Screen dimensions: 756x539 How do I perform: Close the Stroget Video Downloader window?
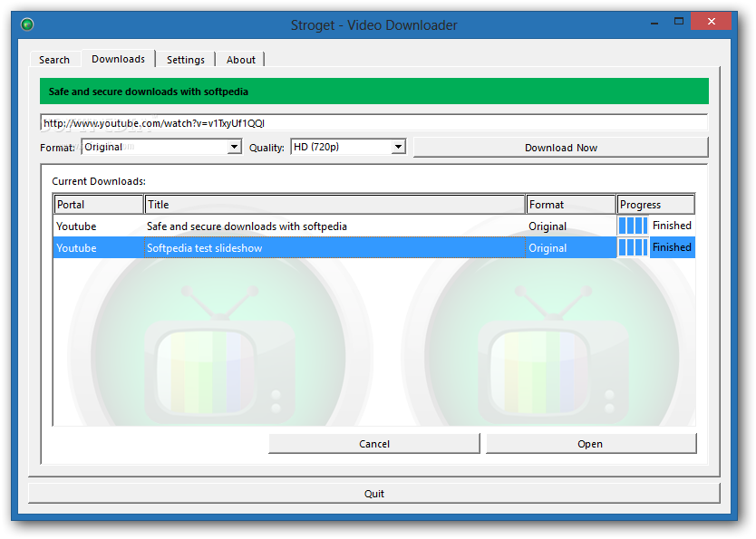[712, 21]
